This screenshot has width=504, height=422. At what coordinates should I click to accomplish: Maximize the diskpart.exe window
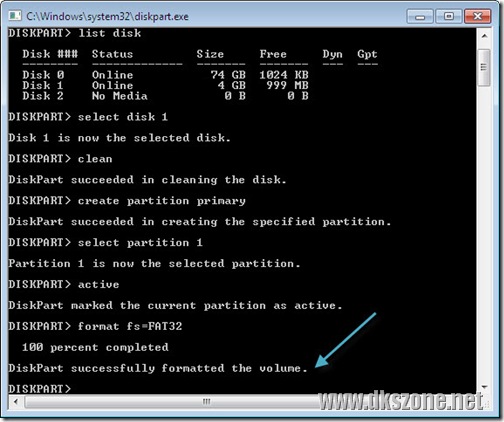click(449, 16)
